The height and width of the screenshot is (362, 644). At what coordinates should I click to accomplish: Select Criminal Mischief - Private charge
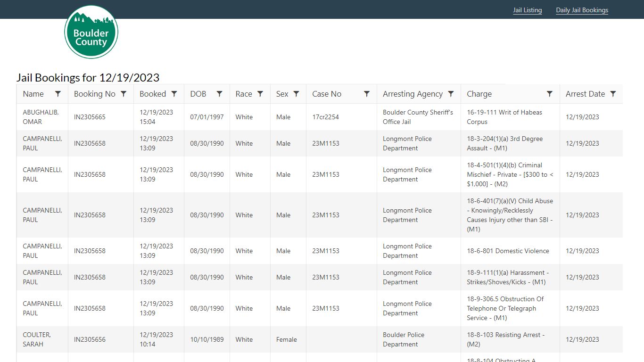coord(510,174)
